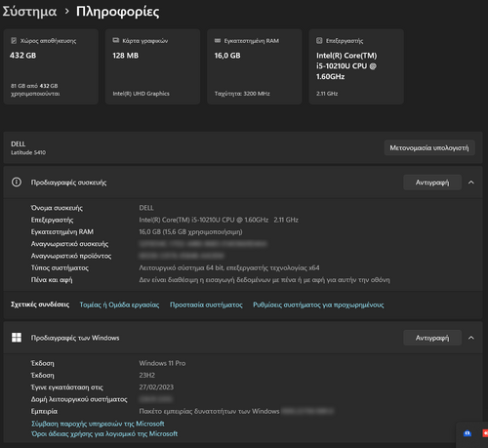The image size is (488, 448).
Task: Open the Προστασία συστήματος link
Action: click(206, 305)
